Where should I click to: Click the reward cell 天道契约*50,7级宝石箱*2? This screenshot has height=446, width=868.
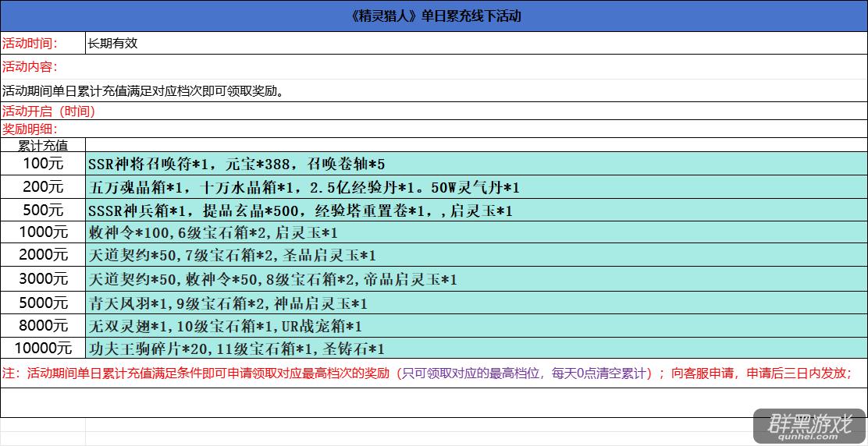tap(476, 255)
